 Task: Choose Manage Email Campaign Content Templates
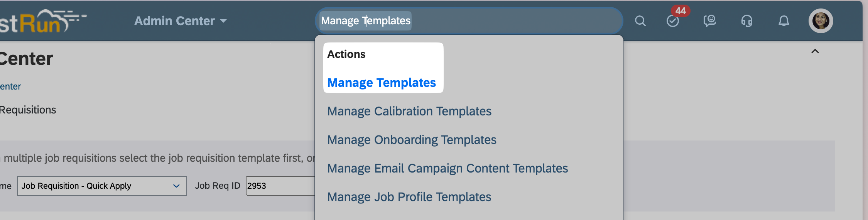tap(448, 168)
